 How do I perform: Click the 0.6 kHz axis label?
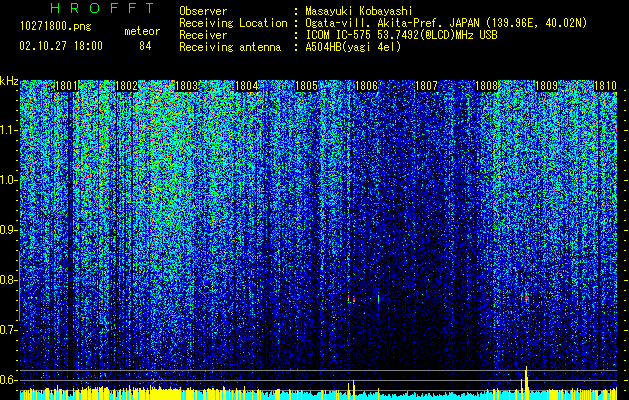coord(8,380)
